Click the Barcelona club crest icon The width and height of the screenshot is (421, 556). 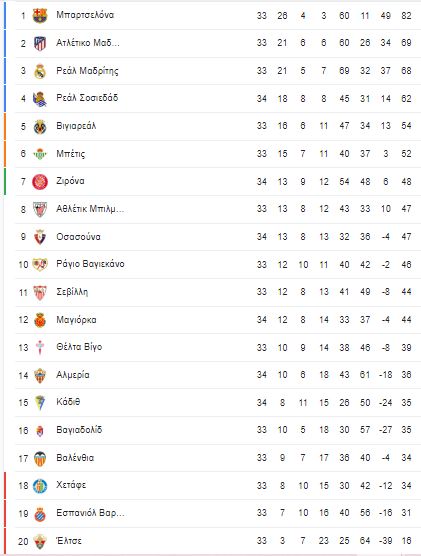[x=40, y=16]
